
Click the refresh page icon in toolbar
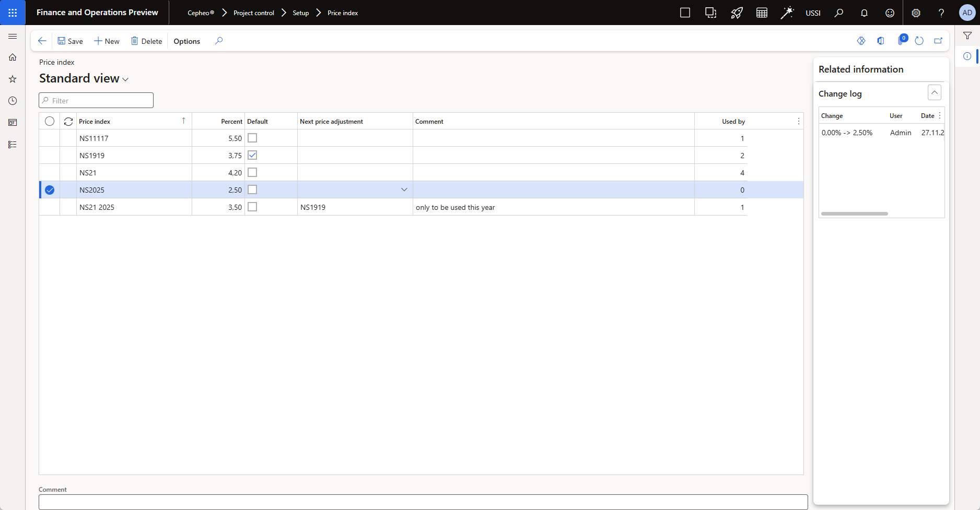[919, 41]
